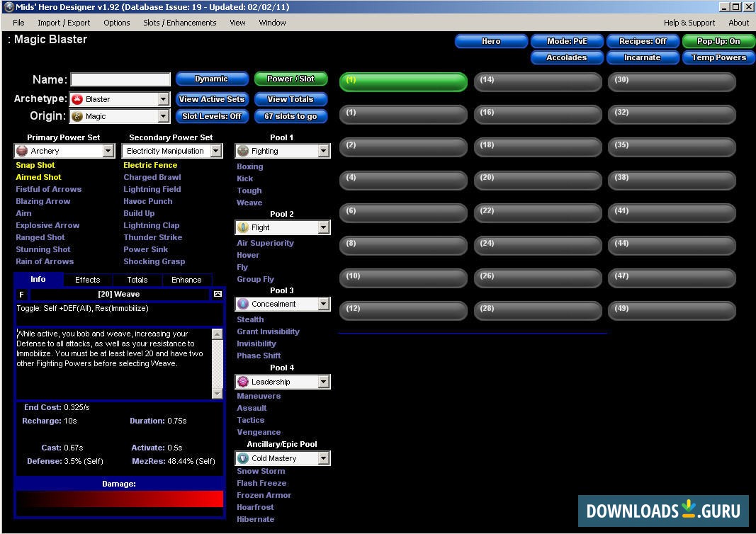Click the pop-out icon next to [20] Weave

click(x=218, y=294)
